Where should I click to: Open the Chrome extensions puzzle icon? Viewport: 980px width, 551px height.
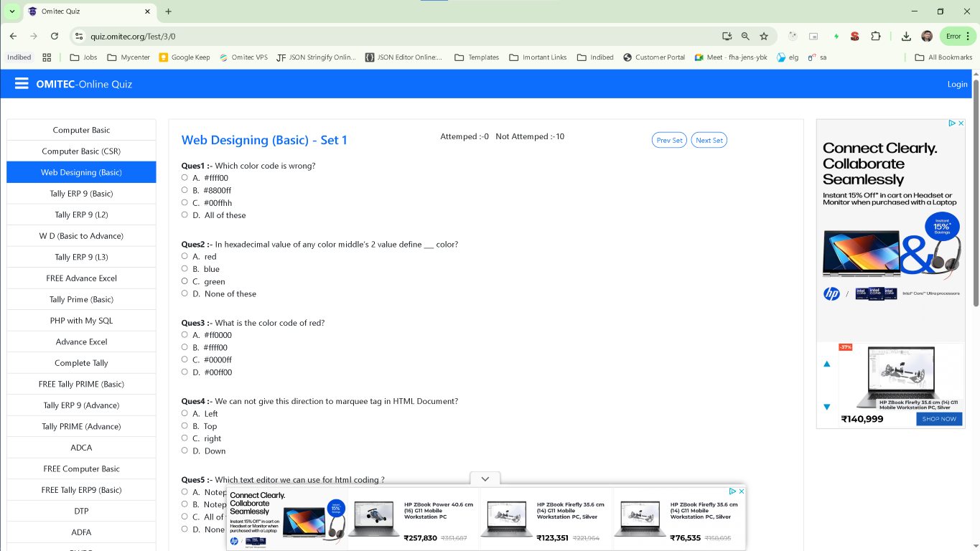tap(875, 36)
